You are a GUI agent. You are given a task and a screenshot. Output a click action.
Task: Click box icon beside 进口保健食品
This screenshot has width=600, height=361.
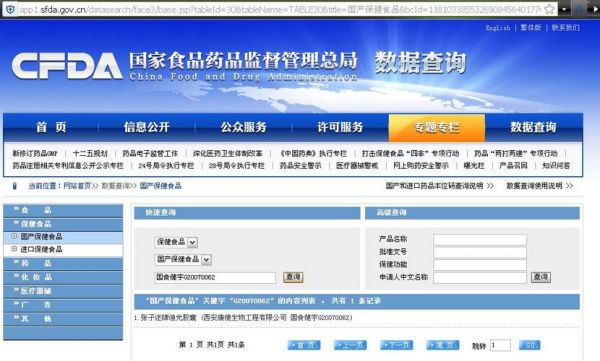click(x=14, y=249)
